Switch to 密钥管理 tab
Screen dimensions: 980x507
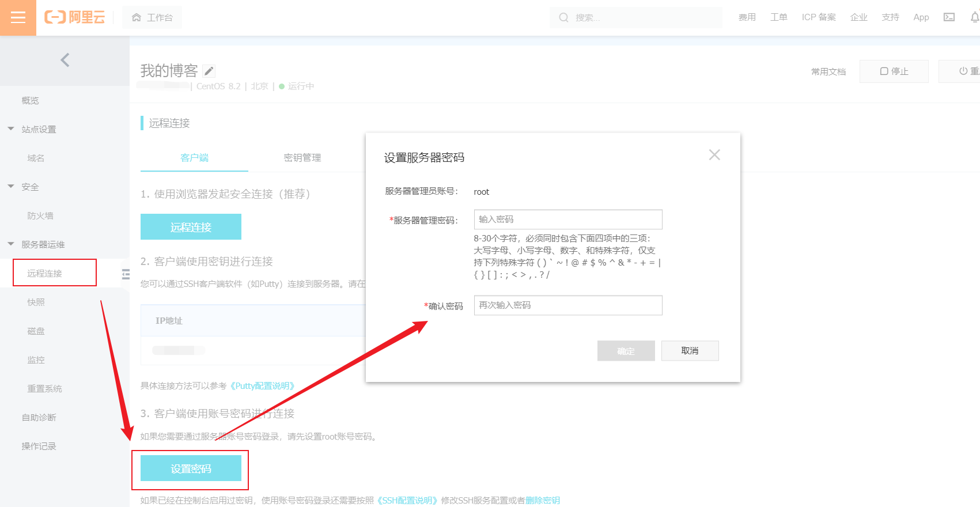click(x=302, y=157)
